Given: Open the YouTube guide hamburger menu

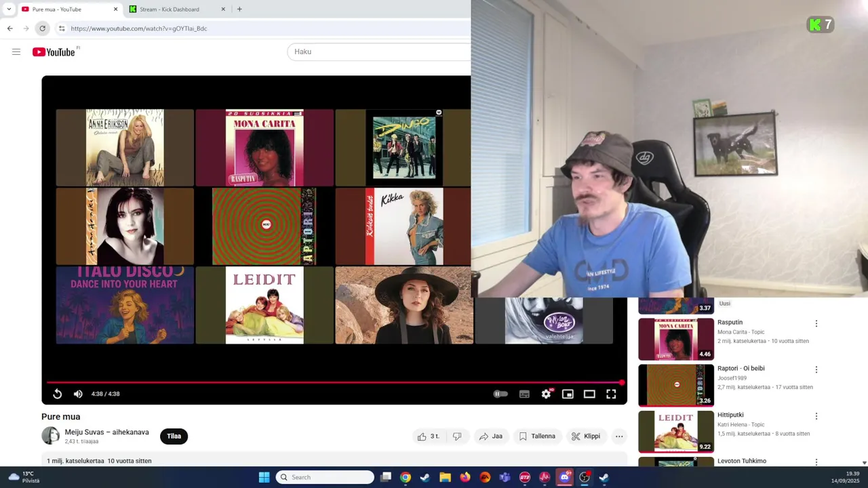Looking at the screenshot, I should click(x=16, y=52).
